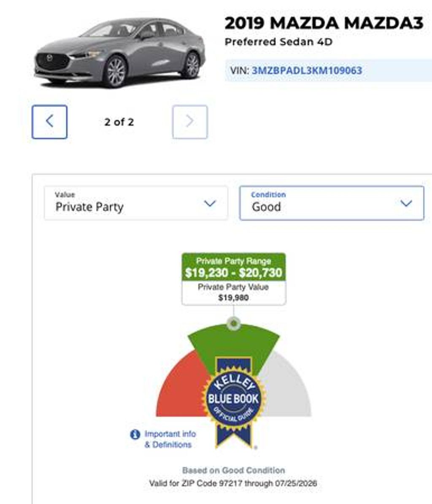The height and width of the screenshot is (504, 432).
Task: Open the Value Private Party dropdown
Action: click(x=136, y=203)
